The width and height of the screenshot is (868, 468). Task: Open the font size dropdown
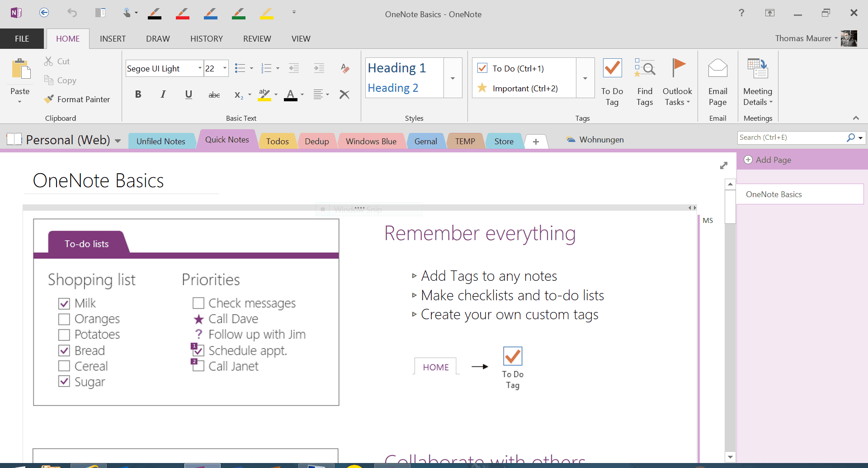click(225, 68)
